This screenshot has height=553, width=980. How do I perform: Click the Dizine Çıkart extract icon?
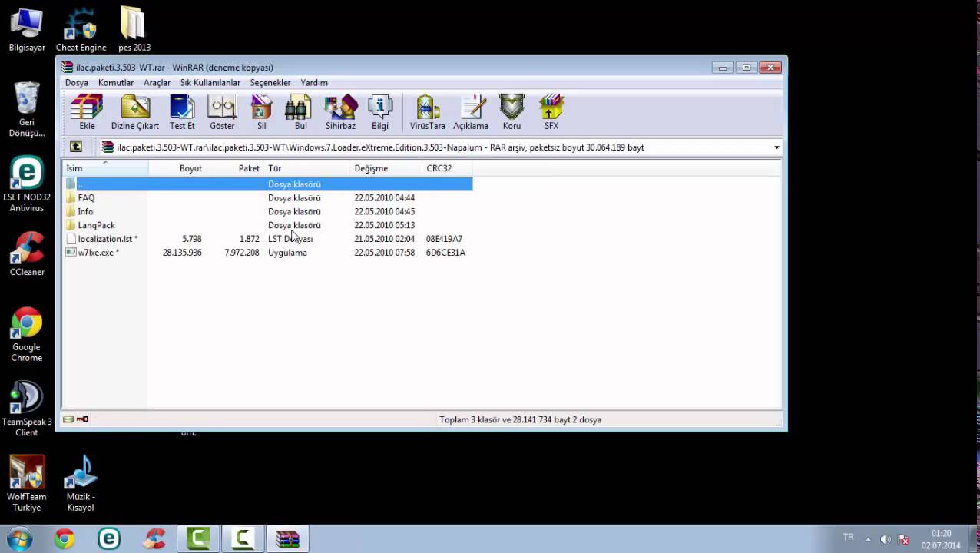(134, 112)
